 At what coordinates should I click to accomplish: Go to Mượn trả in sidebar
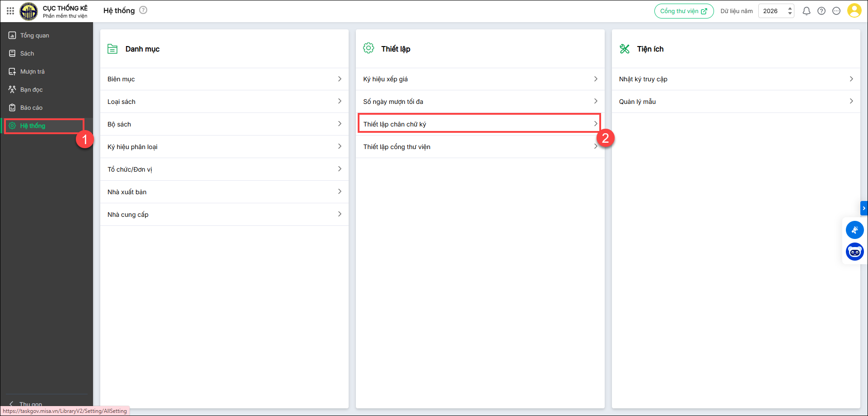click(33, 71)
